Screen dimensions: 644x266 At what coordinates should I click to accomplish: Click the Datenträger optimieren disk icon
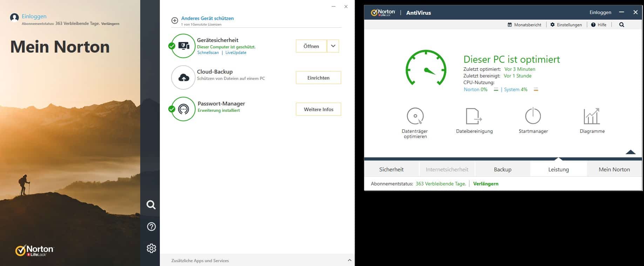pyautogui.click(x=415, y=116)
